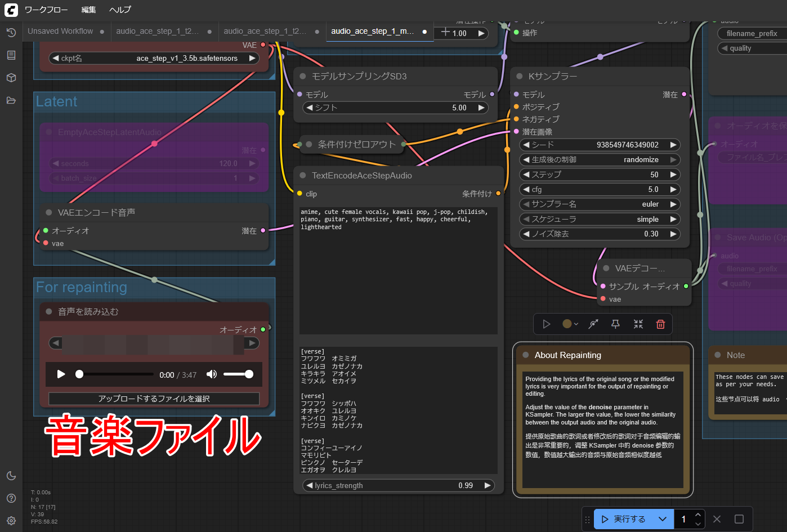Image resolution: width=787 pixels, height=532 pixels.
Task: Select next audio file with right arrow
Action: tap(252, 342)
